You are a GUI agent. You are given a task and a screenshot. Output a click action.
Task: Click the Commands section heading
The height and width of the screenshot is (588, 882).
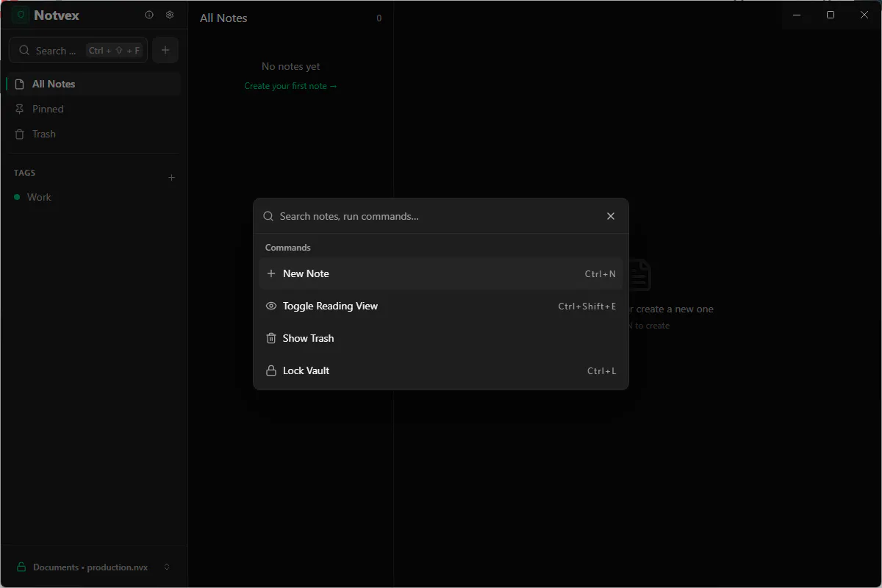pyautogui.click(x=288, y=248)
